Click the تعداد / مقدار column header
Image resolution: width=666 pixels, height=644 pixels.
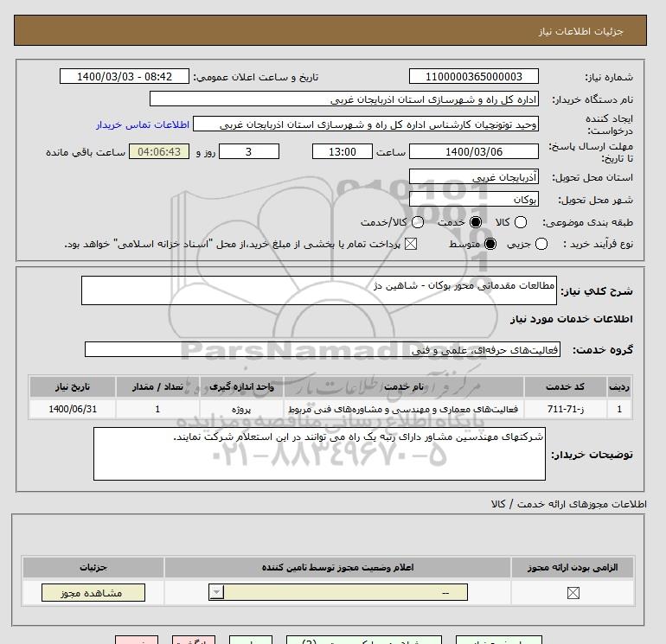[157, 386]
